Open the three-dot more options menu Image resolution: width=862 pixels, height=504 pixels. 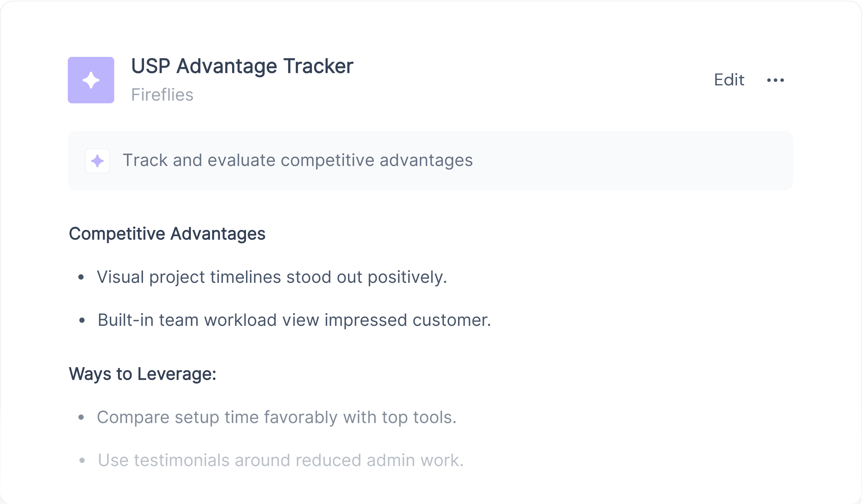(776, 80)
